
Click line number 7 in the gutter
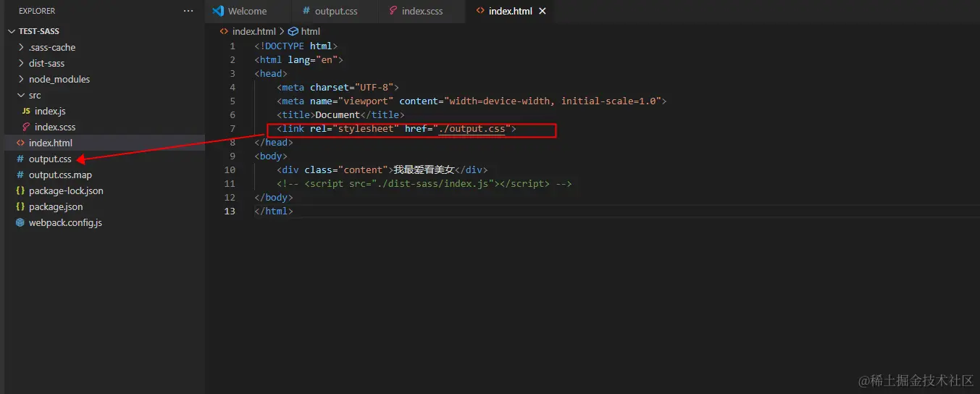[x=233, y=129]
